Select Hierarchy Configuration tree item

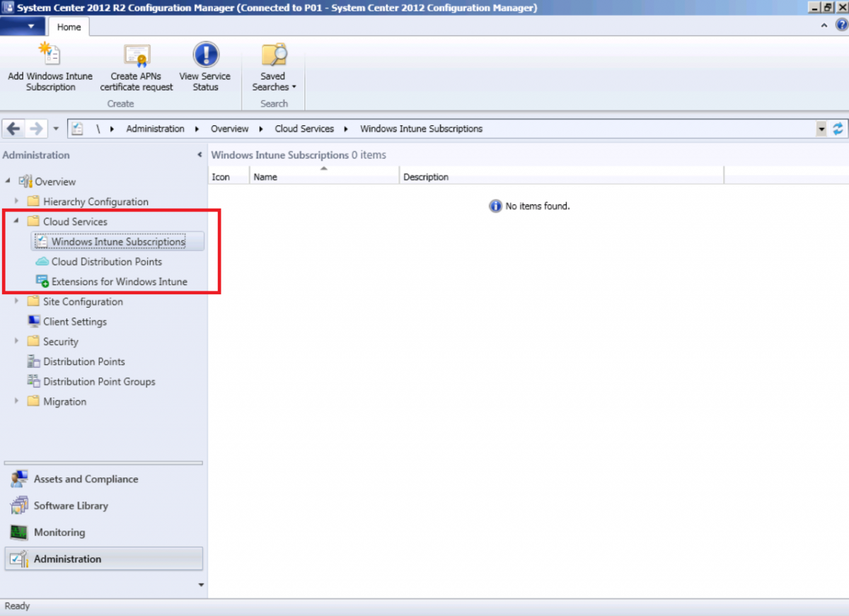pyautogui.click(x=96, y=202)
